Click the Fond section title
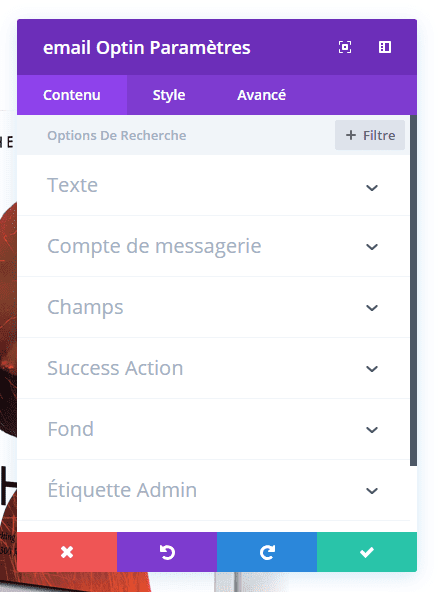This screenshot has height=592, width=438. (71, 429)
